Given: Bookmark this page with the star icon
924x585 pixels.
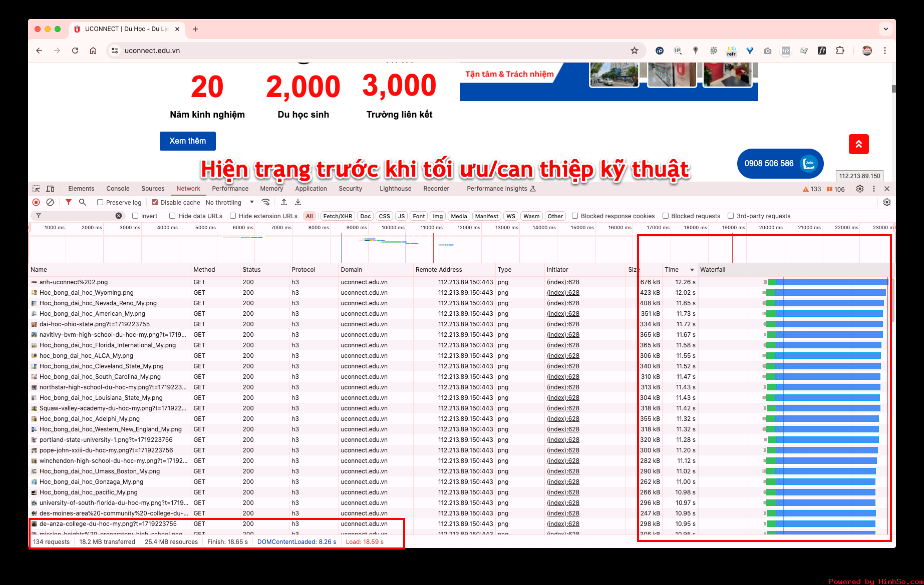Looking at the screenshot, I should 635,51.
